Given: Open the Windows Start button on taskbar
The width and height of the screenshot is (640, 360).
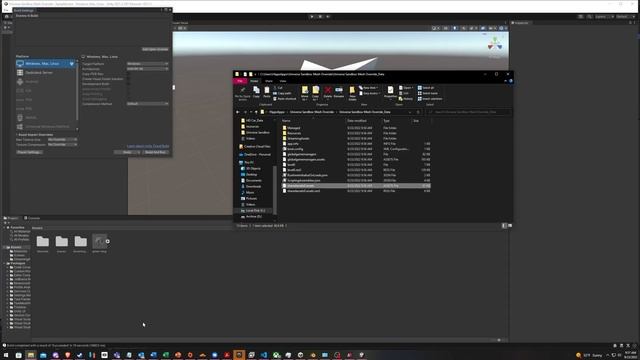Looking at the screenshot, I should (6, 355).
